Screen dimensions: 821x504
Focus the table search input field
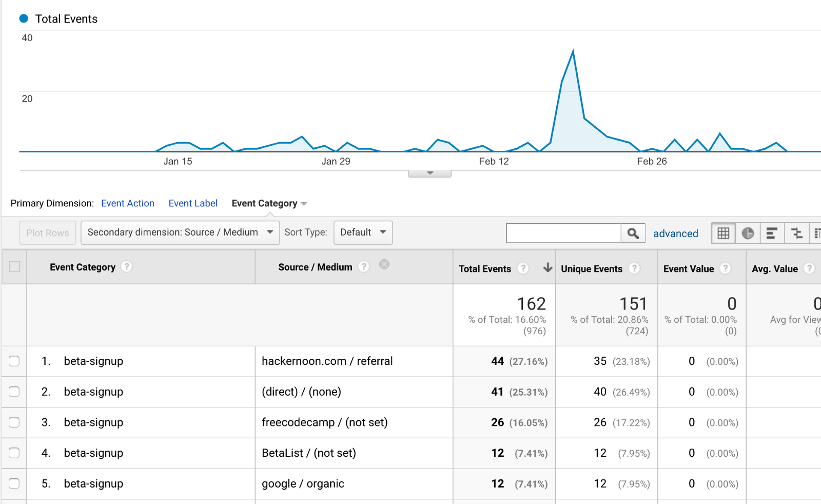tap(563, 234)
